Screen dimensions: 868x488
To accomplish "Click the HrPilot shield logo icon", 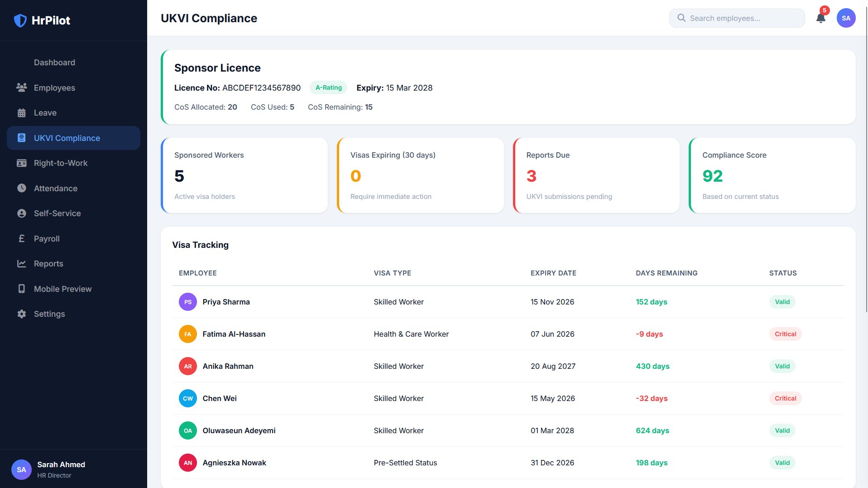I will [x=20, y=20].
